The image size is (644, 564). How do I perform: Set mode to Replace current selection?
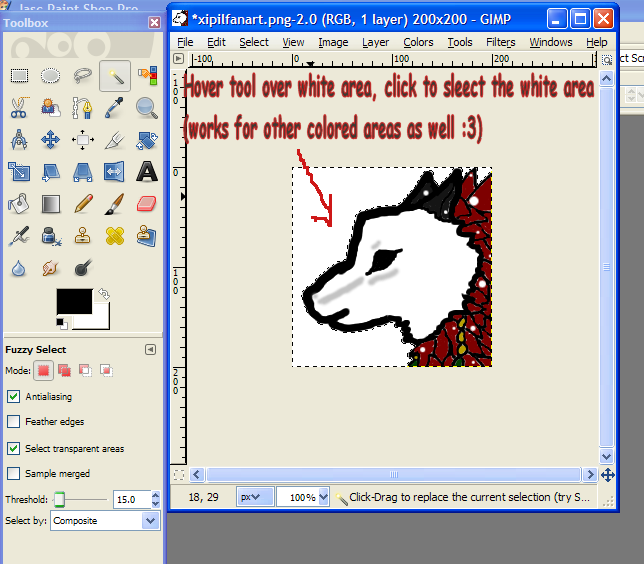tap(44, 371)
